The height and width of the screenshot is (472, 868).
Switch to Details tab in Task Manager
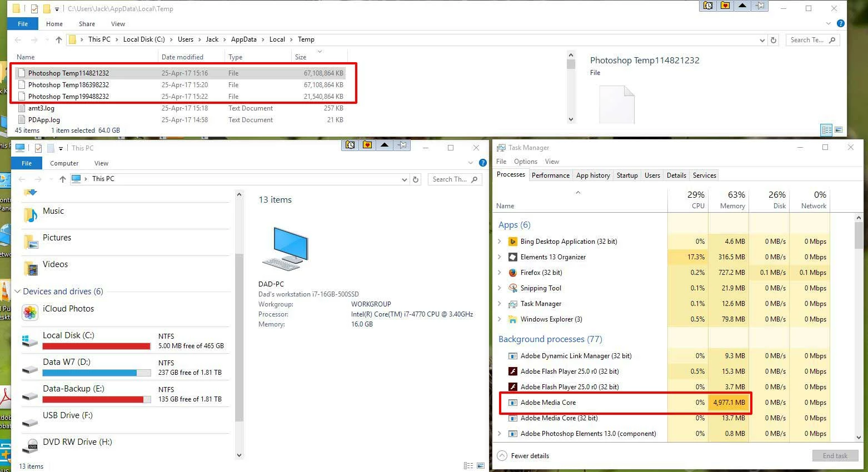676,175
